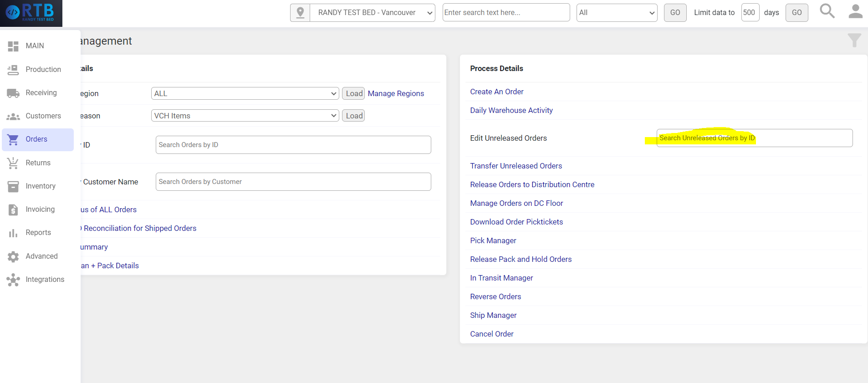The height and width of the screenshot is (383, 868).
Task: Go to Reports in the sidebar
Action: pos(38,233)
